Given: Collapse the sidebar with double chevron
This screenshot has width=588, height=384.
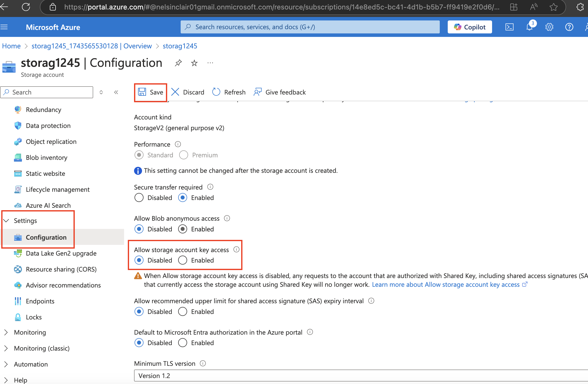Looking at the screenshot, I should (x=116, y=92).
